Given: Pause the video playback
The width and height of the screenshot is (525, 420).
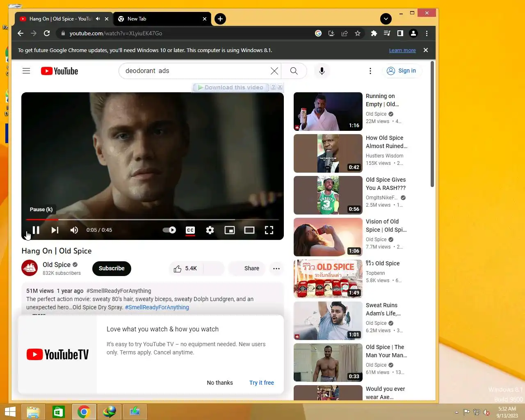Looking at the screenshot, I should tap(36, 230).
